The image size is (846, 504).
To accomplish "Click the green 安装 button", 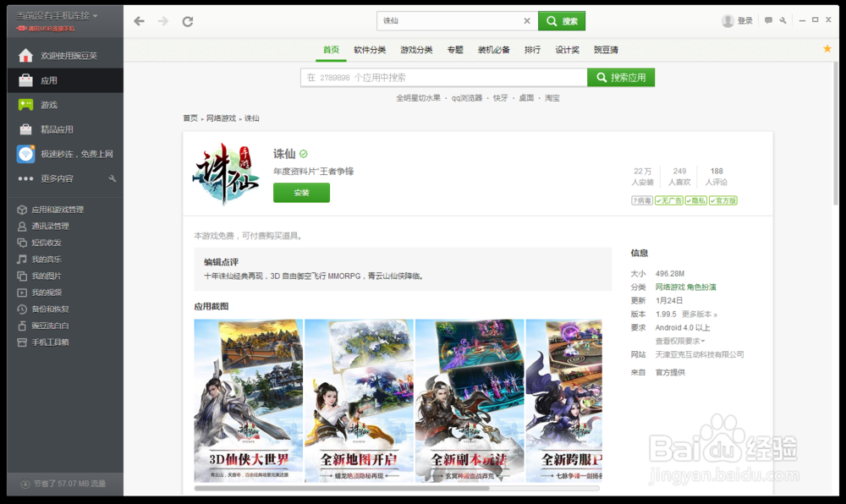I will click(301, 193).
